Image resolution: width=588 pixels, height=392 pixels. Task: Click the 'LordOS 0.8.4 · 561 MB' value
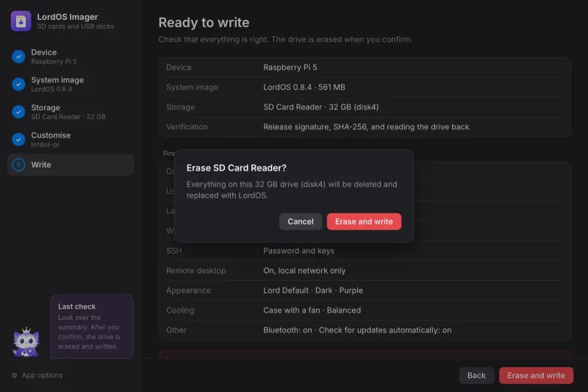(304, 88)
